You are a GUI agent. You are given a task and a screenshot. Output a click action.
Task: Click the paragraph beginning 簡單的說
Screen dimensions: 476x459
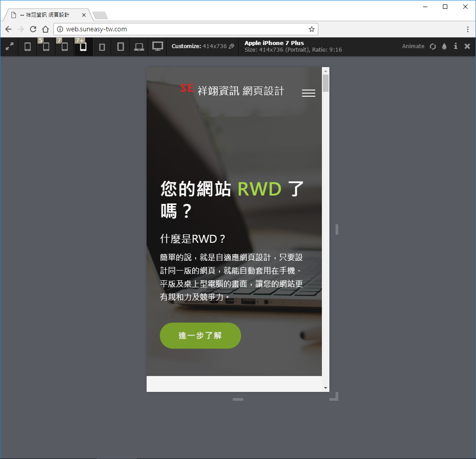pyautogui.click(x=231, y=277)
